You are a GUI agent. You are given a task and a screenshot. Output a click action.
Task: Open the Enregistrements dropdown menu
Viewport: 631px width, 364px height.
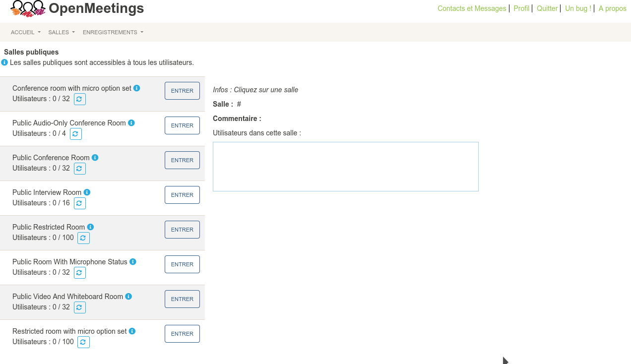[113, 32]
